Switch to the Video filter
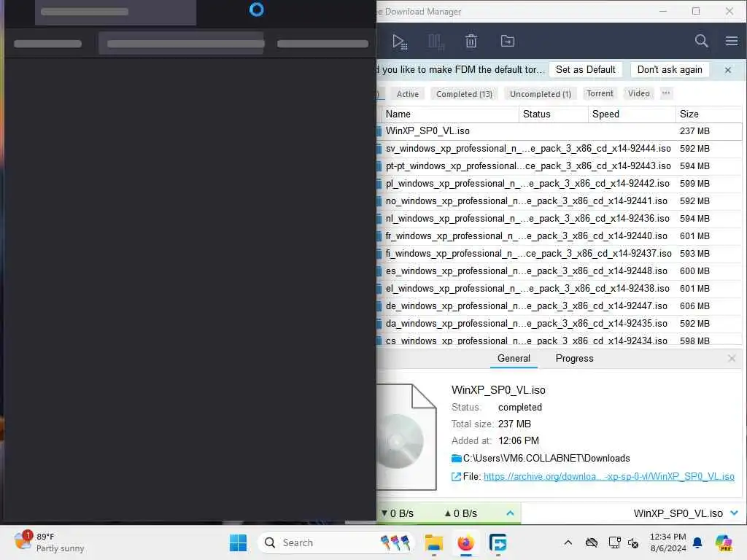This screenshot has width=747, height=560. 638,93
